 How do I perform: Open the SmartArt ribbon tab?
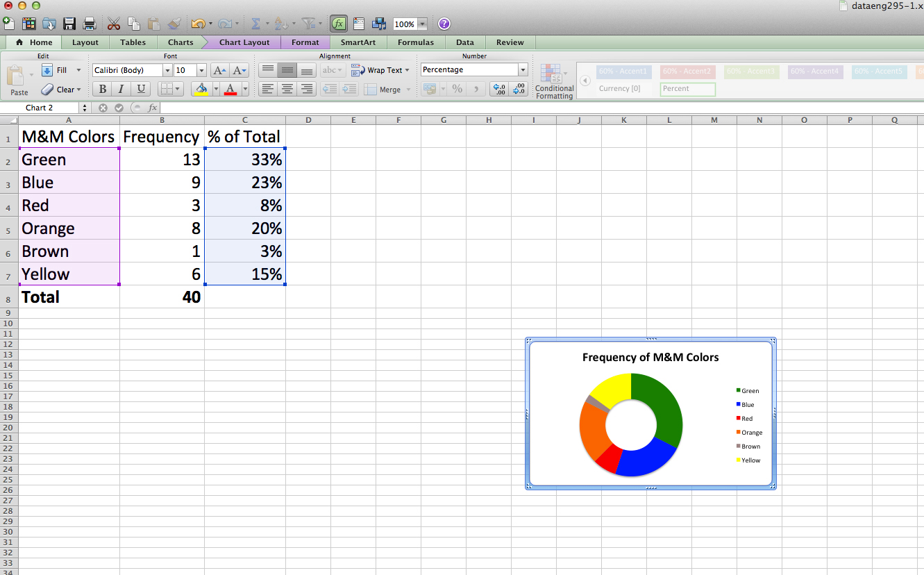click(x=358, y=42)
